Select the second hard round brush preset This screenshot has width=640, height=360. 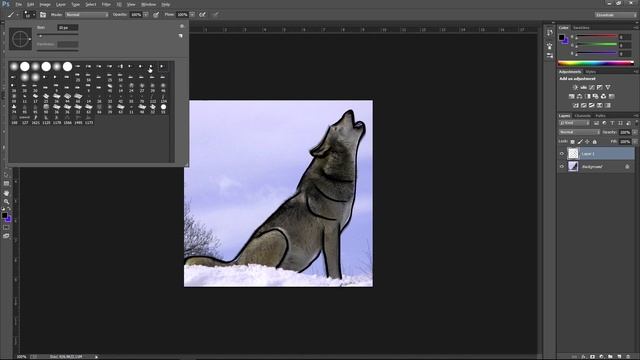pos(46,66)
